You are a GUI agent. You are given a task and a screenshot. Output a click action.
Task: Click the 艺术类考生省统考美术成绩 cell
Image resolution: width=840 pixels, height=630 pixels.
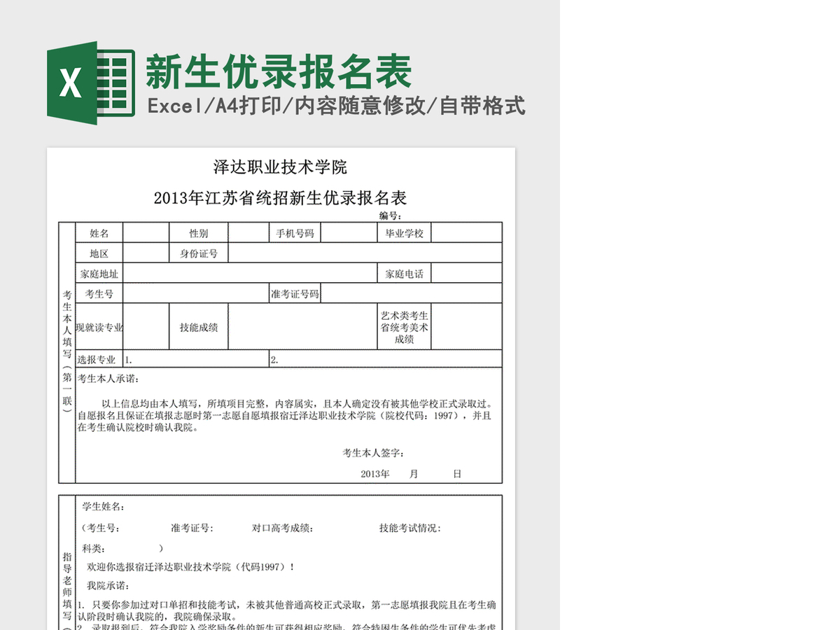coord(405,327)
